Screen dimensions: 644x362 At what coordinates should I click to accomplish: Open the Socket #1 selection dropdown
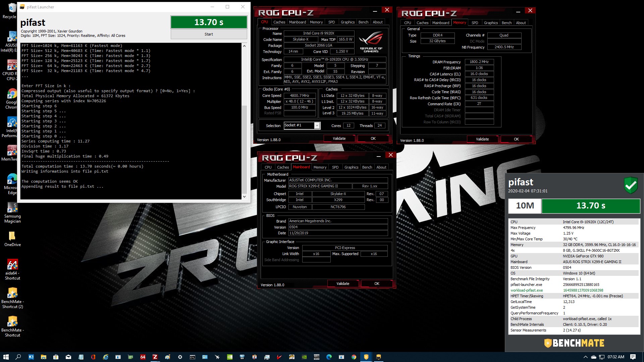pyautogui.click(x=317, y=125)
